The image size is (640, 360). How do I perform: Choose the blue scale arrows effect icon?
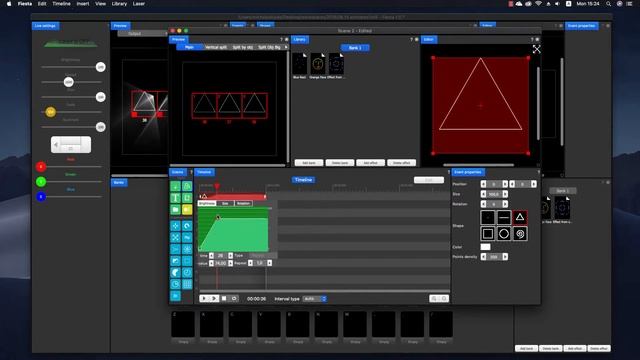pos(176,237)
